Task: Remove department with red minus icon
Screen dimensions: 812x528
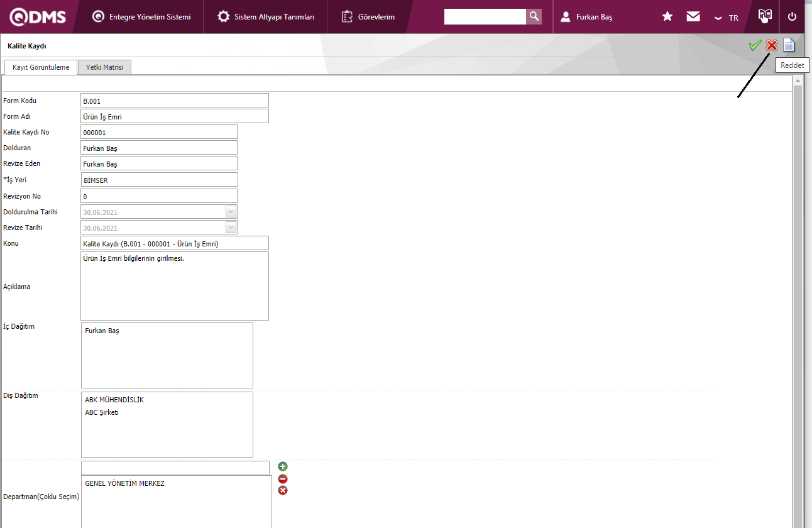Action: point(283,479)
